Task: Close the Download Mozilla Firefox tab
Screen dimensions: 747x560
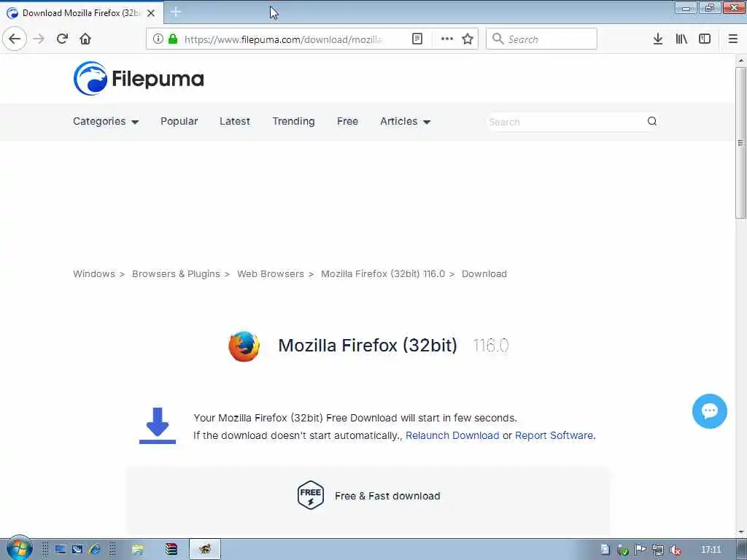Action: coord(151,13)
